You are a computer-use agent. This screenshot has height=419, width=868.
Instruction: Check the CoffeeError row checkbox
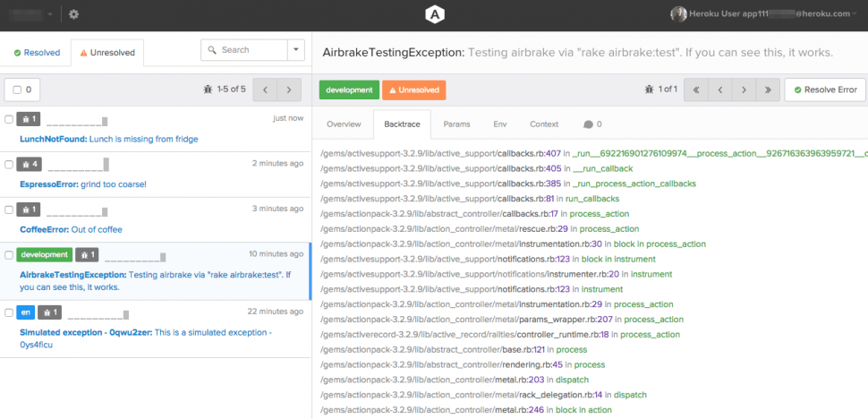click(x=8, y=209)
